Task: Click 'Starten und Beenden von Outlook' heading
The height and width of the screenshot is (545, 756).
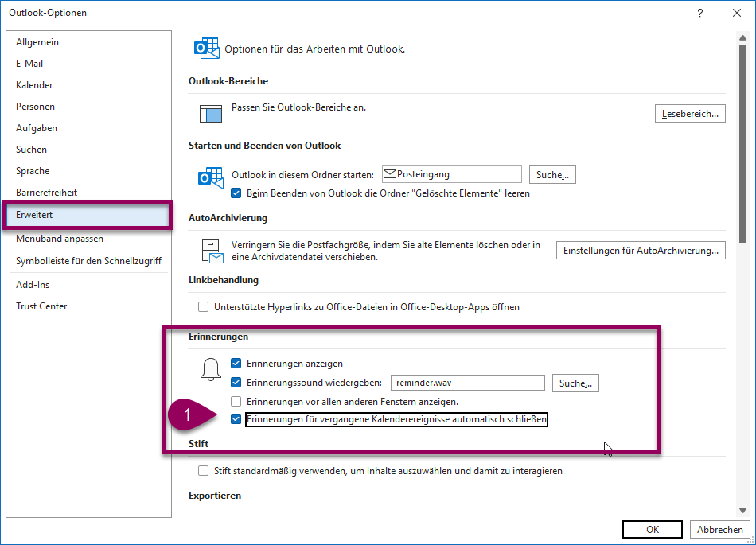Action: [x=264, y=146]
